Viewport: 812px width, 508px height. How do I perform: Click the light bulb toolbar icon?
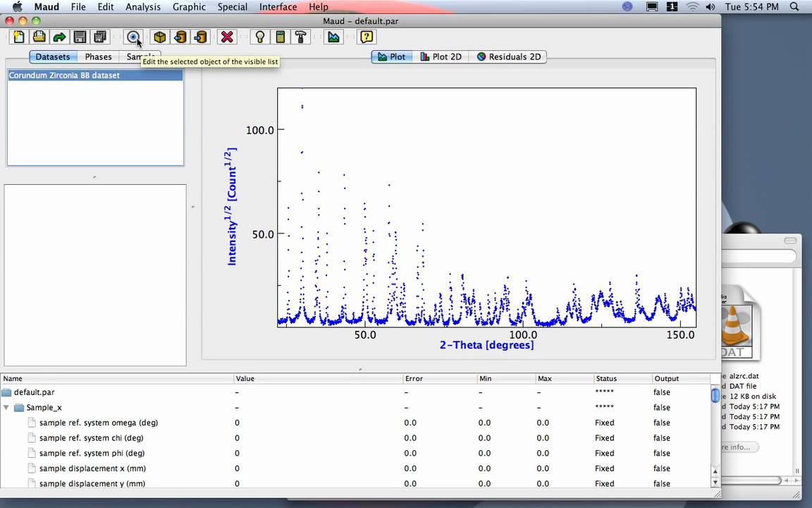click(260, 37)
